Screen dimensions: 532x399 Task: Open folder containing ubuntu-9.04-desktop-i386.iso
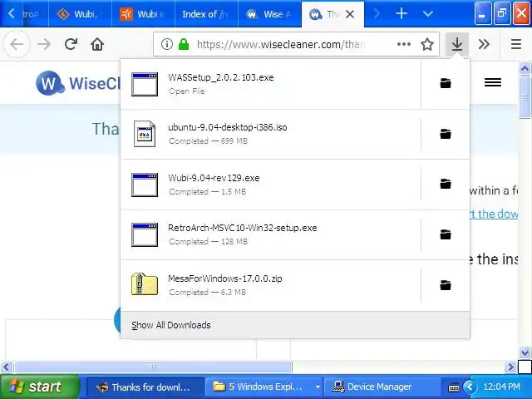pyautogui.click(x=446, y=134)
